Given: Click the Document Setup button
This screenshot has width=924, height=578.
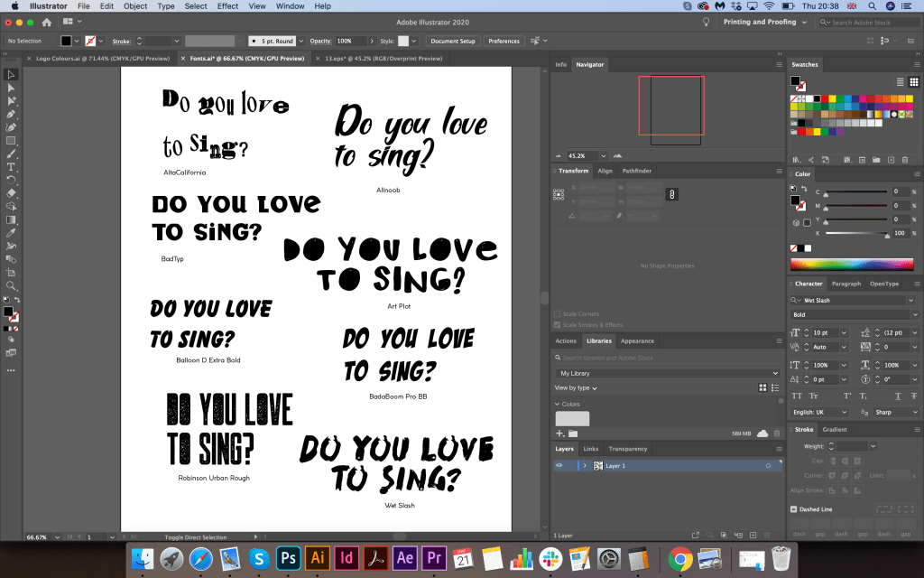Looking at the screenshot, I should coord(453,41).
